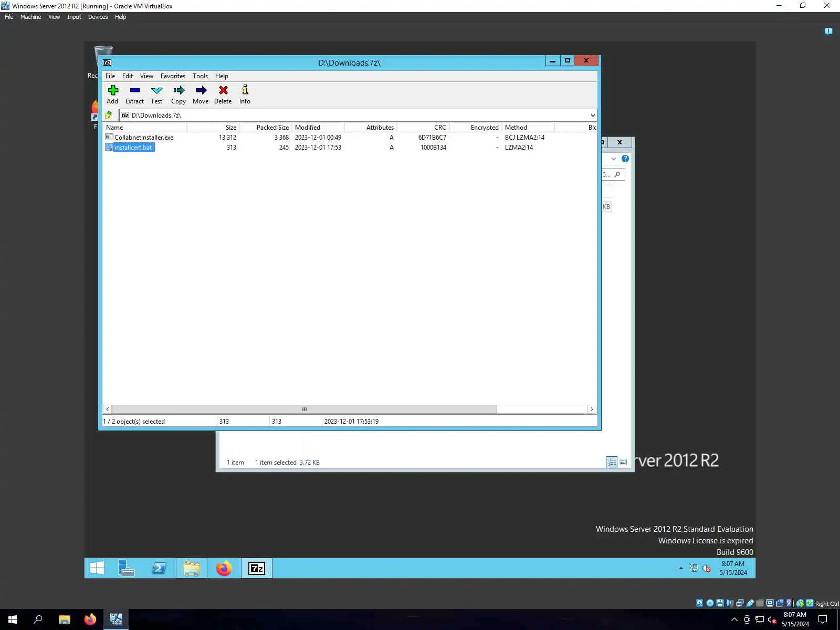Click the Extract toolbar icon in 7-Zip
This screenshot has width=840, height=630.
[x=134, y=94]
